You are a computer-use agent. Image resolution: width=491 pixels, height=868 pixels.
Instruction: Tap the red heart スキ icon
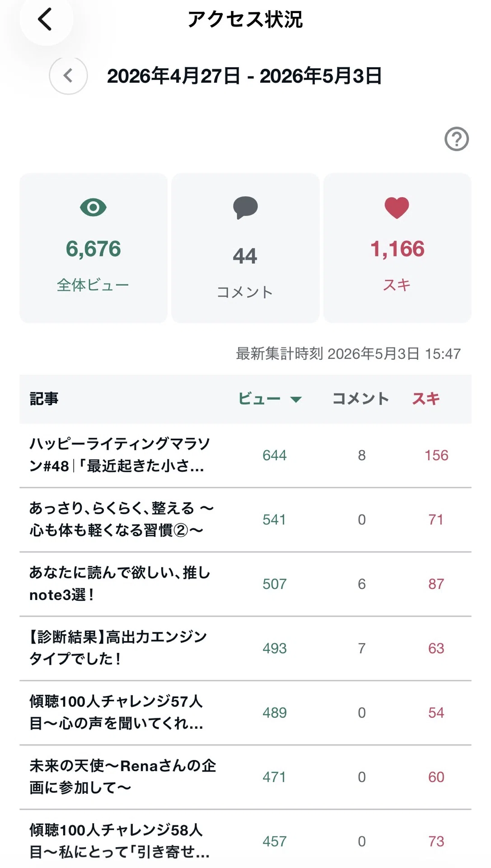coord(397,208)
